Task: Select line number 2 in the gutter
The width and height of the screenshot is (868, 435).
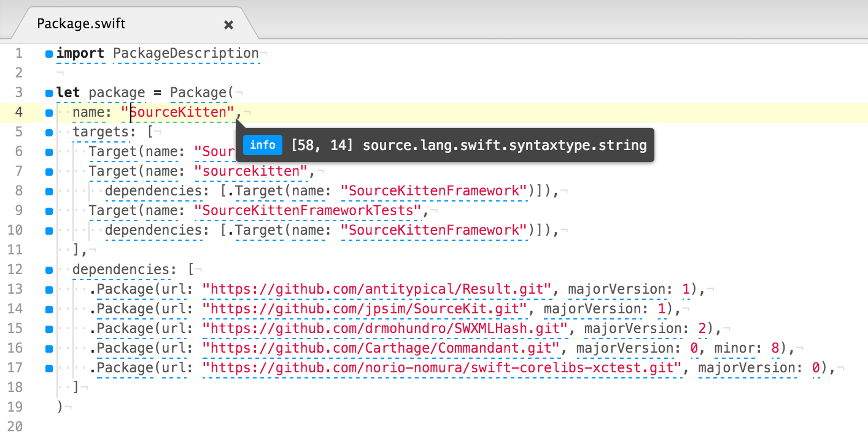Action: (18, 73)
